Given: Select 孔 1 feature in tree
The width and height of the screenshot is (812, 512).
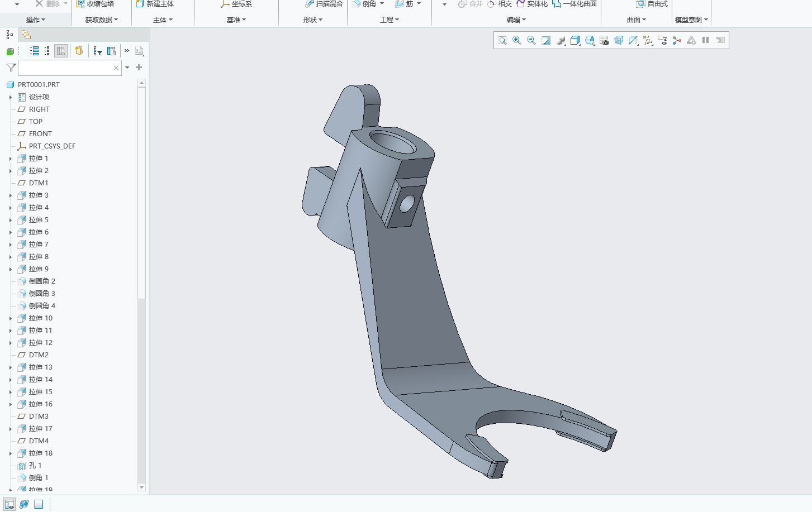Looking at the screenshot, I should pos(30,466).
